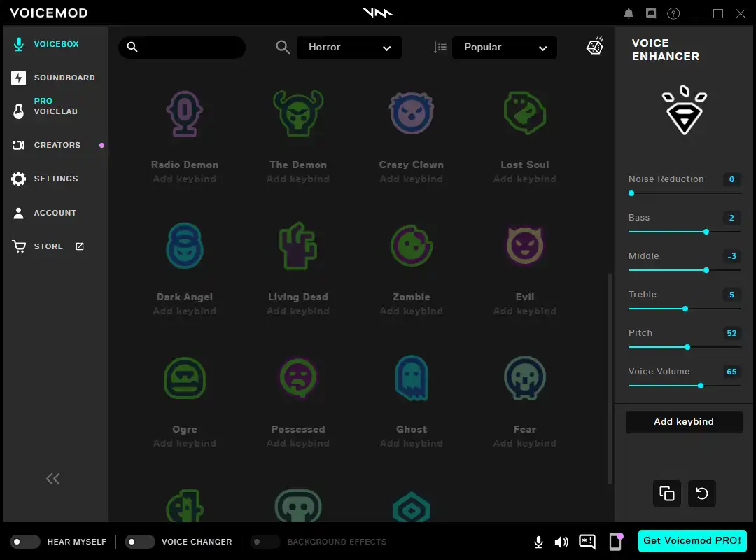Click the voice list vertical scrollbar
This screenshot has height=560, width=756.
click(x=610, y=379)
